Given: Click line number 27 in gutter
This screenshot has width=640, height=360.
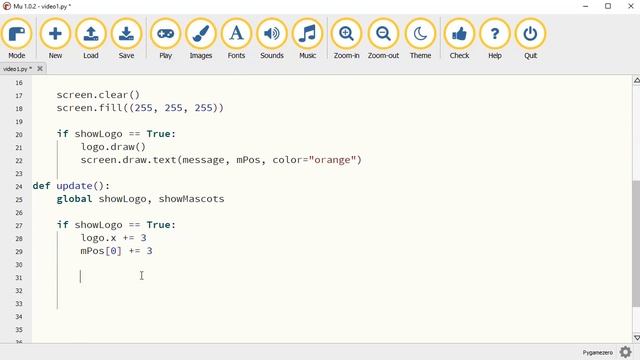Looking at the screenshot, I should click(x=19, y=226).
